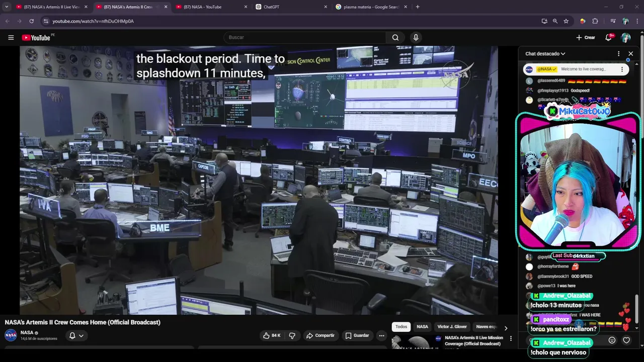Open NASA channel avatar

[x=11, y=335]
